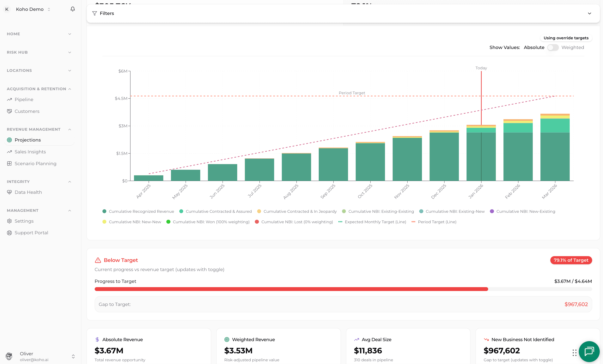The height and width of the screenshot is (364, 603).
Task: Select the Pipeline icon in the sidebar
Action: (9, 99)
